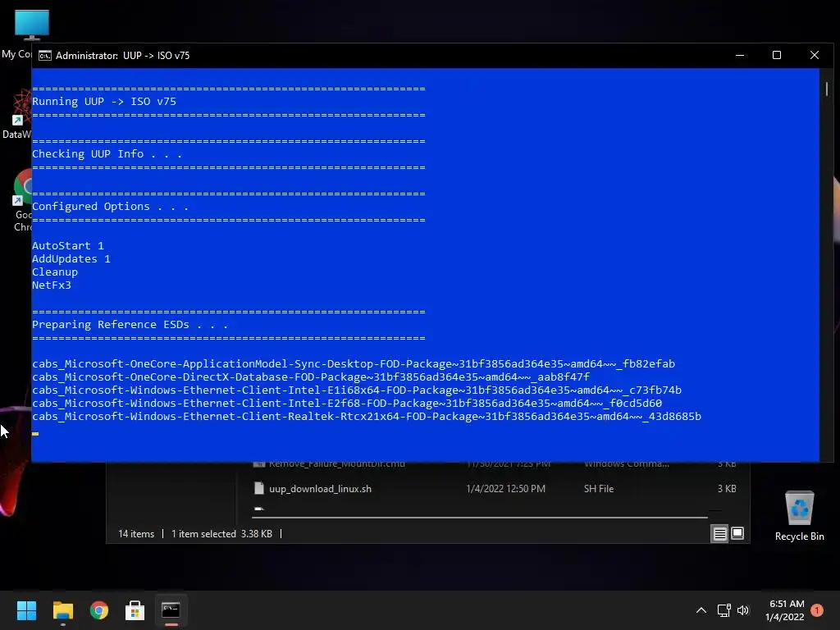840x630 pixels.
Task: Click the 'Preparing Reference ESDs' line
Action: point(130,325)
